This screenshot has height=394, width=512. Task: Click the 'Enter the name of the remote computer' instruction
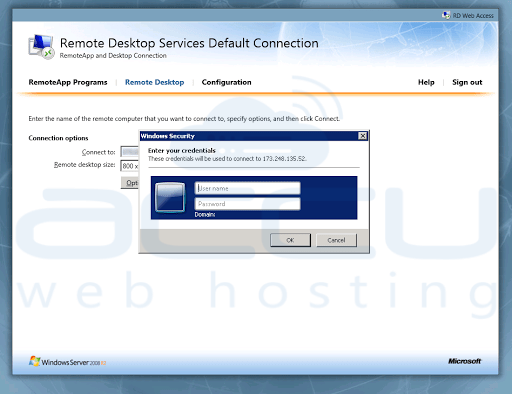click(184, 119)
